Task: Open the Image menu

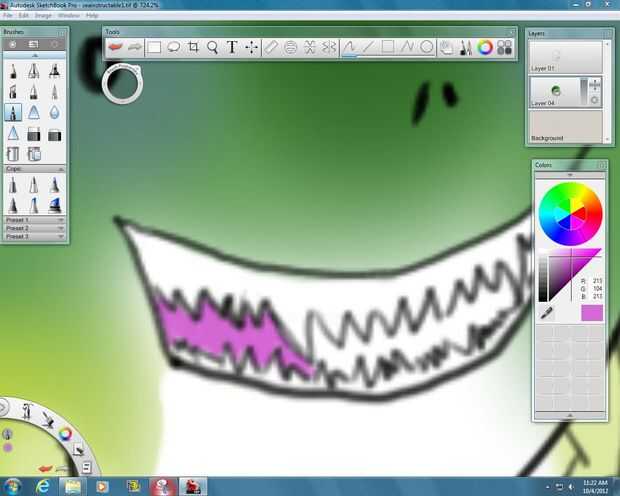Action: (x=43, y=15)
